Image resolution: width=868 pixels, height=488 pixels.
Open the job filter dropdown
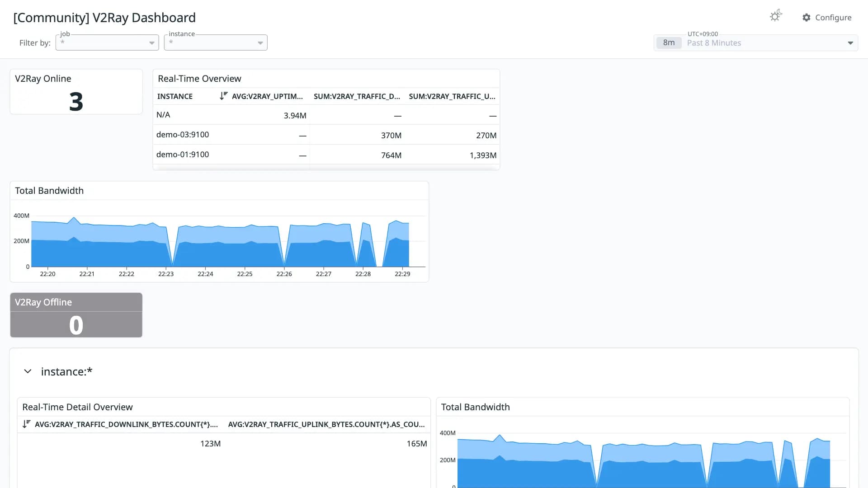click(x=107, y=42)
